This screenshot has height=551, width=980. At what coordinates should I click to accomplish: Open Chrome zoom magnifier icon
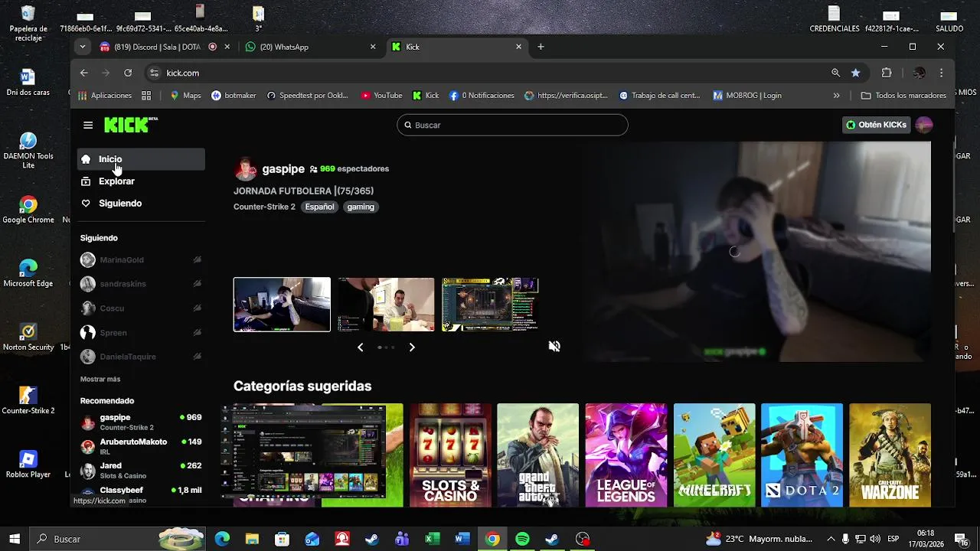pyautogui.click(x=835, y=73)
